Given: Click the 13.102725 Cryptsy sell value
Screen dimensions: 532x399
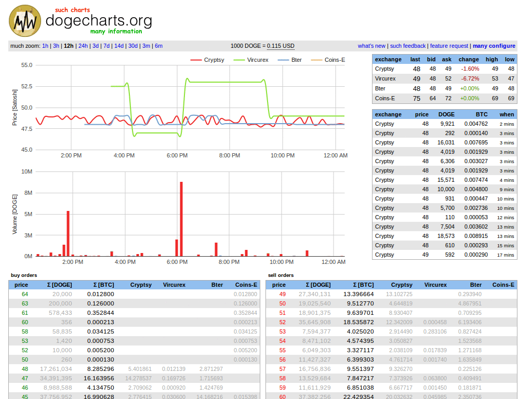Looking at the screenshot, I should click(x=399, y=294).
